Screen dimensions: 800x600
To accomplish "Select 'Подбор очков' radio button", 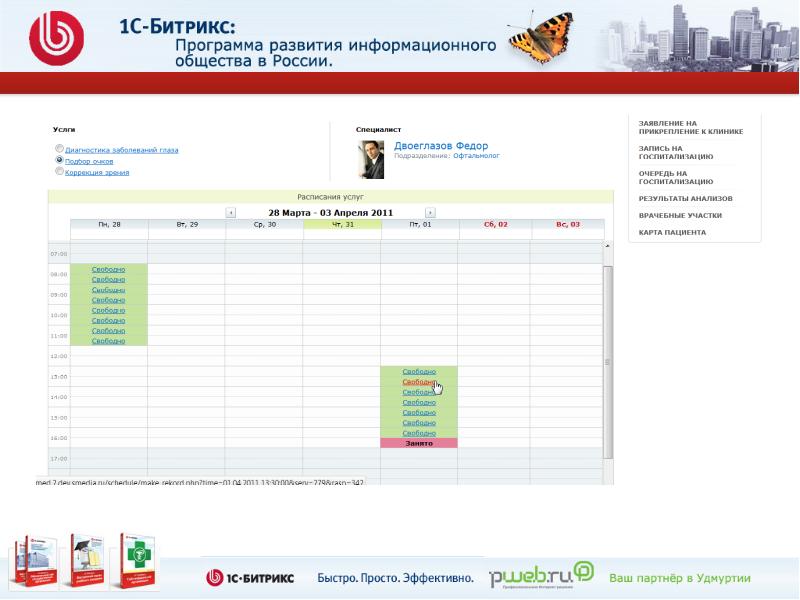I will 60,160.
